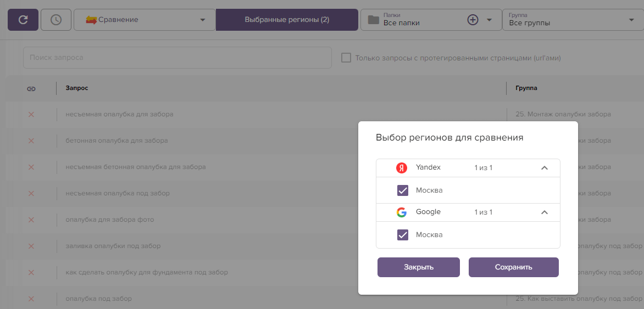The height and width of the screenshot is (309, 644).
Task: Click the Сохранить button
Action: tap(513, 267)
